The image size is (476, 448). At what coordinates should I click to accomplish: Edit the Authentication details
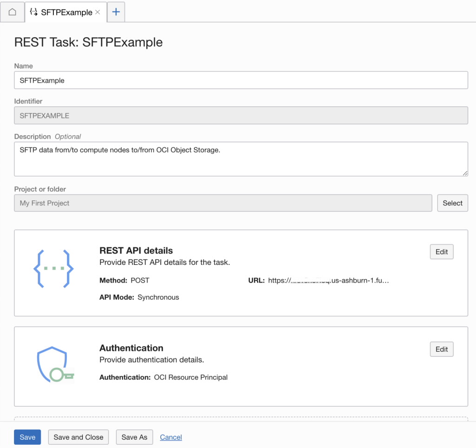(x=441, y=349)
